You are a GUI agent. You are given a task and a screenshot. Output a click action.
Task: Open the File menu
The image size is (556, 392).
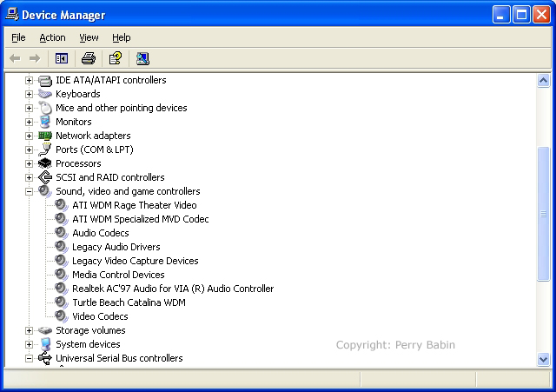tap(18, 37)
